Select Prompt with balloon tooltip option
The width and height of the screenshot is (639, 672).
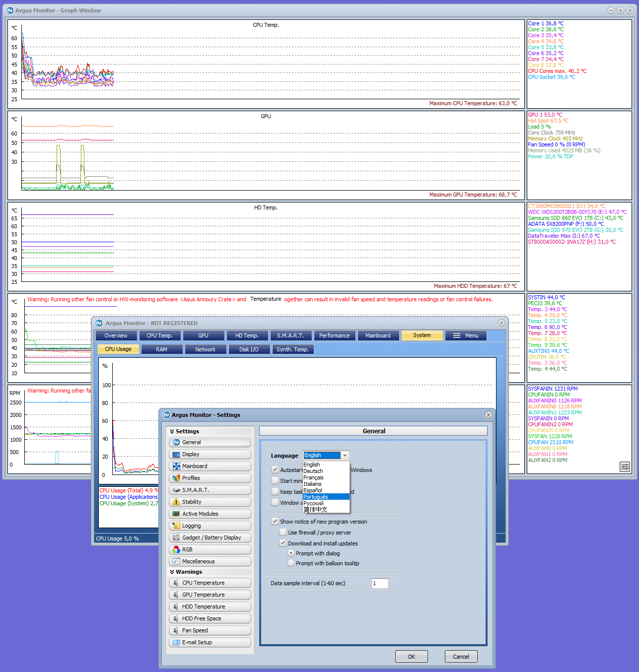coord(291,563)
